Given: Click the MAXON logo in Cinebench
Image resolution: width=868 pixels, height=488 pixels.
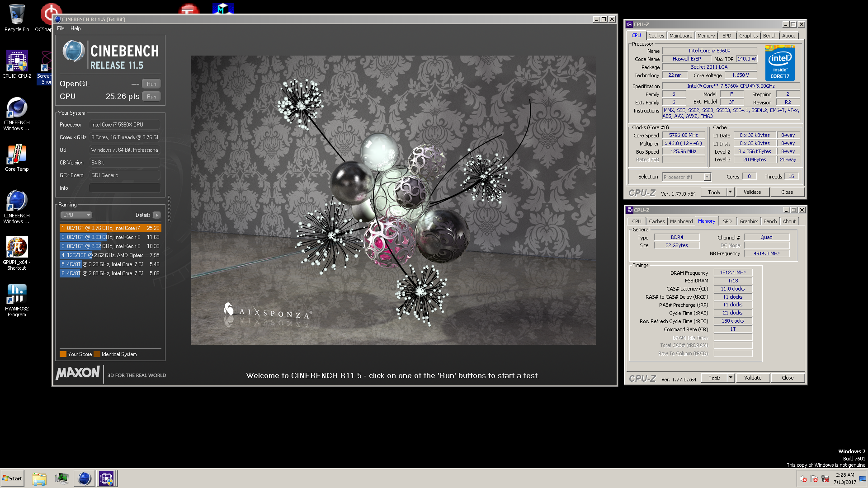Looking at the screenshot, I should [78, 373].
